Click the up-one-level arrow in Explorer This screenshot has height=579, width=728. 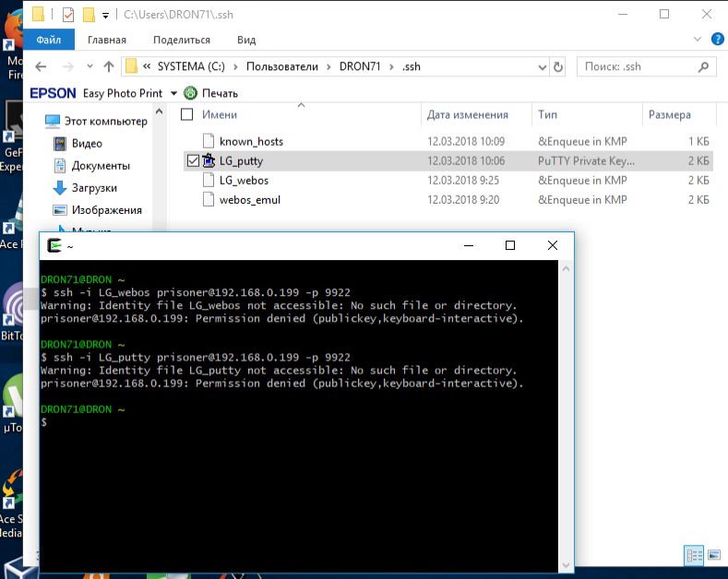[x=109, y=66]
